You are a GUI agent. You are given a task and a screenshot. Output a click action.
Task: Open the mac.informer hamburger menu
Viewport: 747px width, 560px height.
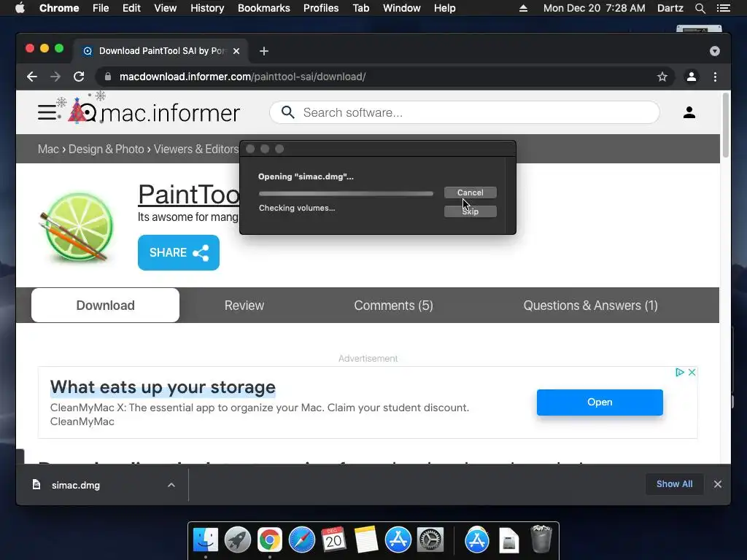coord(47,112)
